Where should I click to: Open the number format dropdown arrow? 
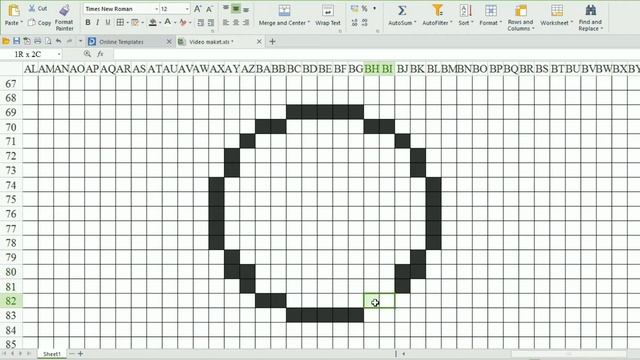pos(374,9)
